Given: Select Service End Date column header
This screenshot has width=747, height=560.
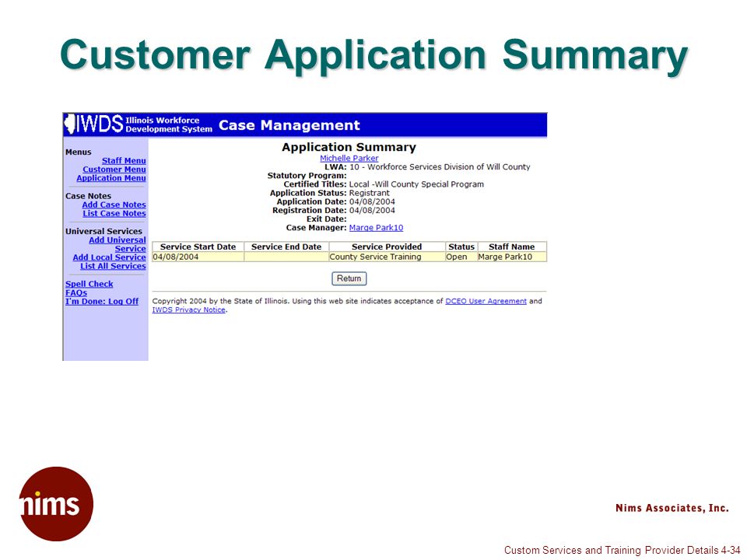Looking at the screenshot, I should point(286,247).
